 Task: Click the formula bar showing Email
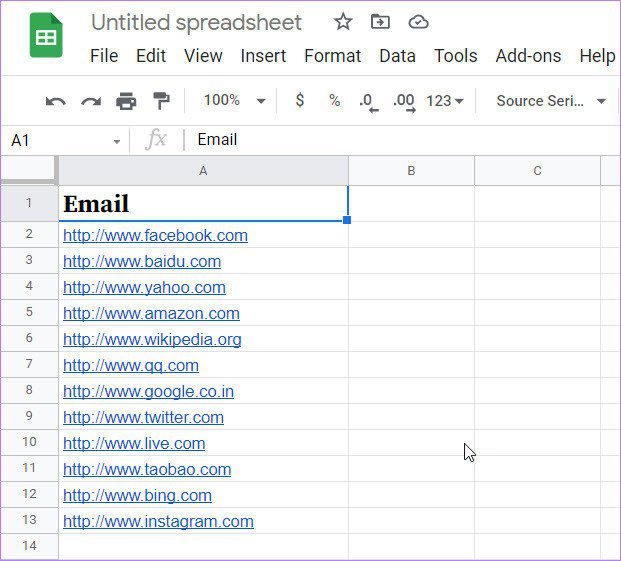(x=404, y=139)
